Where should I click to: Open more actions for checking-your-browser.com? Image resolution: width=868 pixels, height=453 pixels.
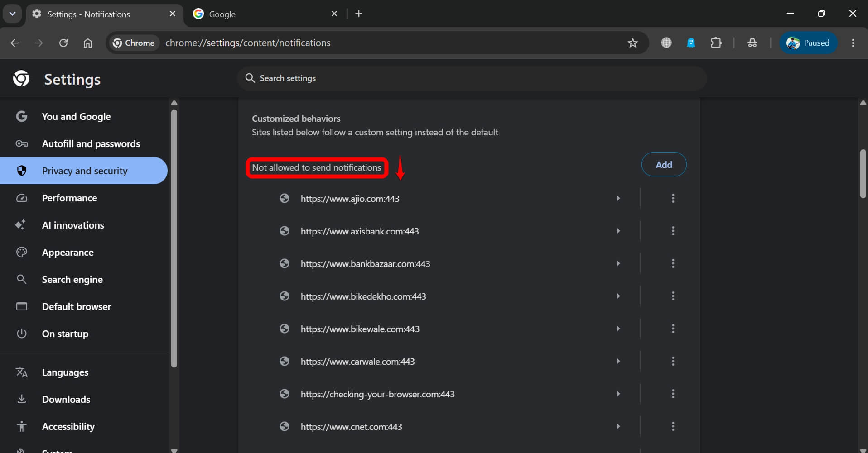coord(673,394)
